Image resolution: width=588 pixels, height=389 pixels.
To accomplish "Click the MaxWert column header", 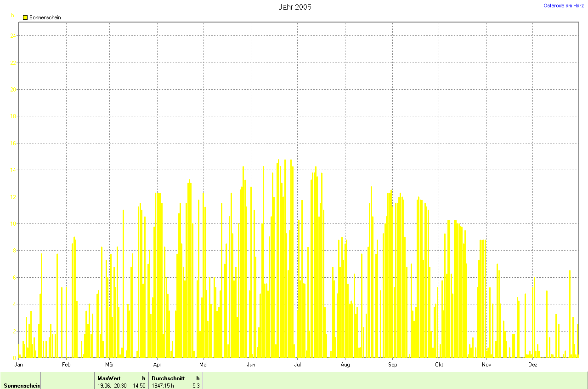I will click(109, 378).
